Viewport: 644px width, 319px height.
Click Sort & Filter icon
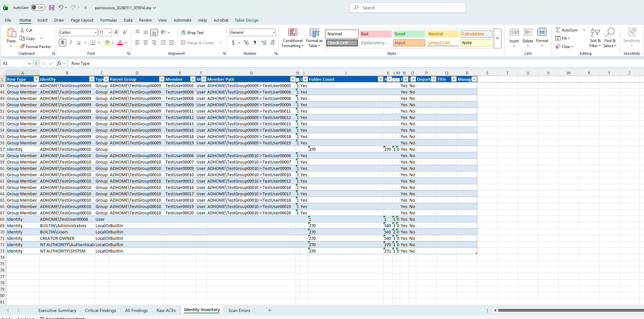pos(595,32)
